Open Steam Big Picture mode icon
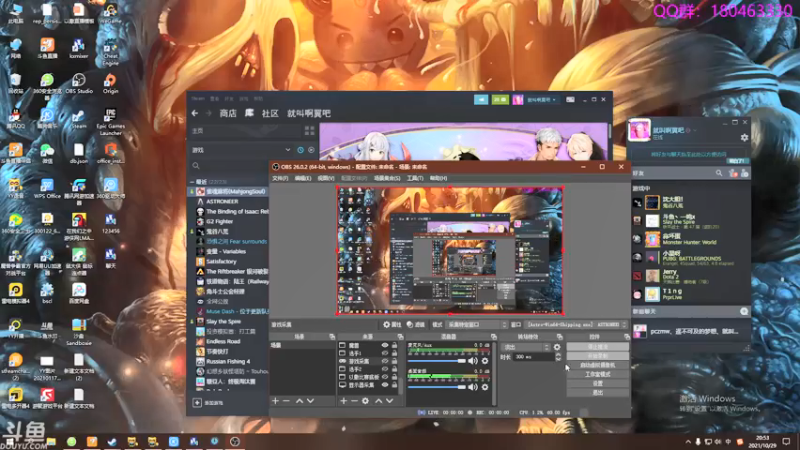 pos(570,99)
